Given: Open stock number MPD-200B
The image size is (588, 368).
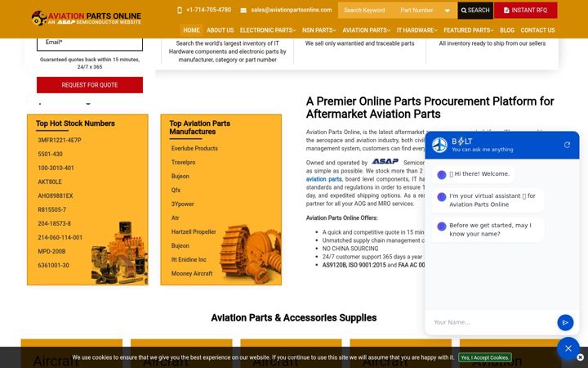Looking at the screenshot, I should coord(51,251).
